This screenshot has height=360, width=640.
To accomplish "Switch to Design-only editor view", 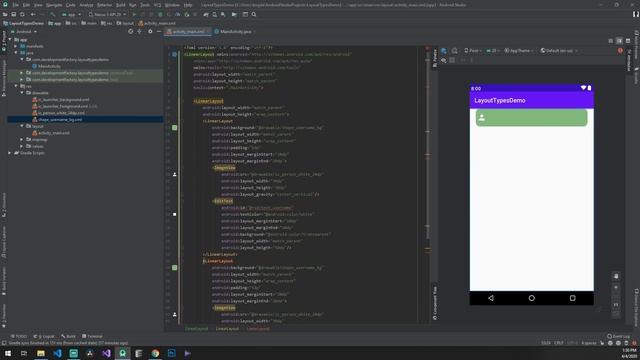I will tap(628, 41).
